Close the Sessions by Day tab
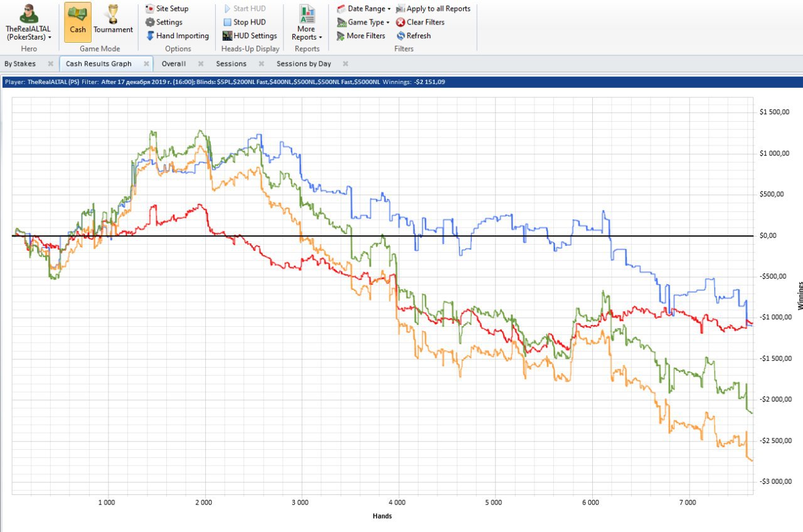Viewport: 803px width, 532px height. [346, 63]
